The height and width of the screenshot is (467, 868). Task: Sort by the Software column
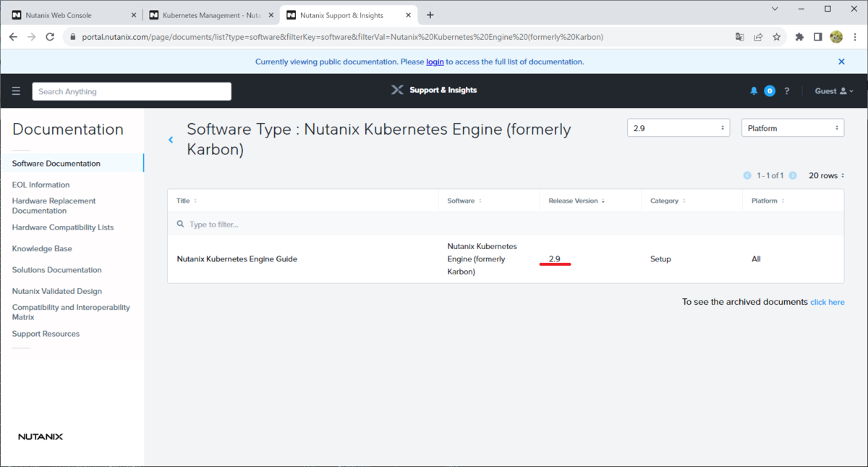pyautogui.click(x=464, y=201)
